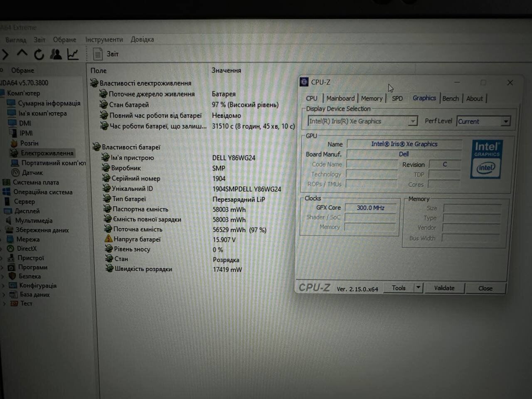Switch to the Mainboard tab

(x=340, y=99)
